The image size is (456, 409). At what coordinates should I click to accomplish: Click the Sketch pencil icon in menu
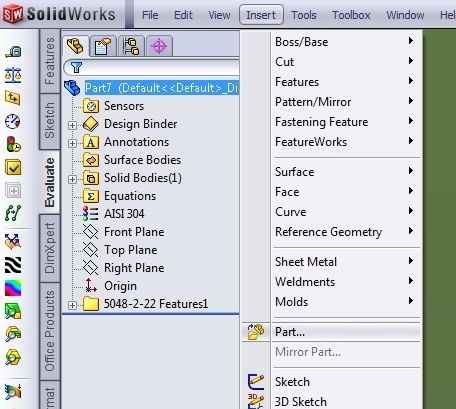(x=256, y=382)
